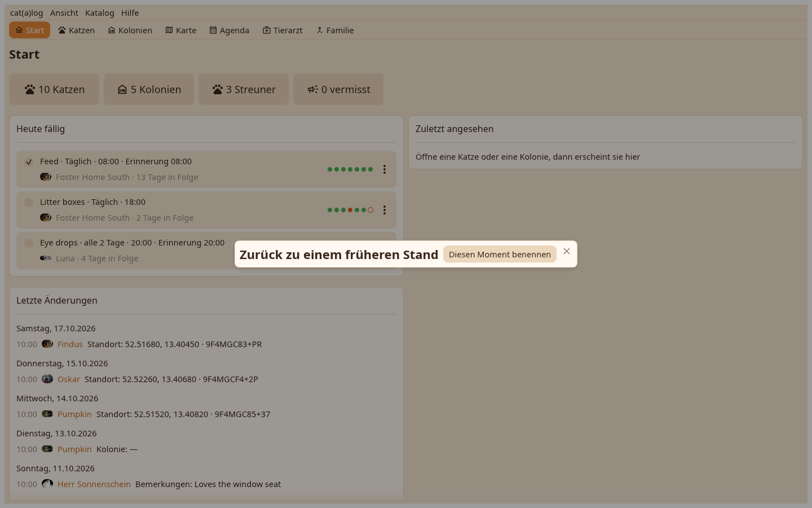This screenshot has width=812, height=508.
Task: Close the Zurück zu einem früheren Stand popup
Action: pyautogui.click(x=567, y=251)
